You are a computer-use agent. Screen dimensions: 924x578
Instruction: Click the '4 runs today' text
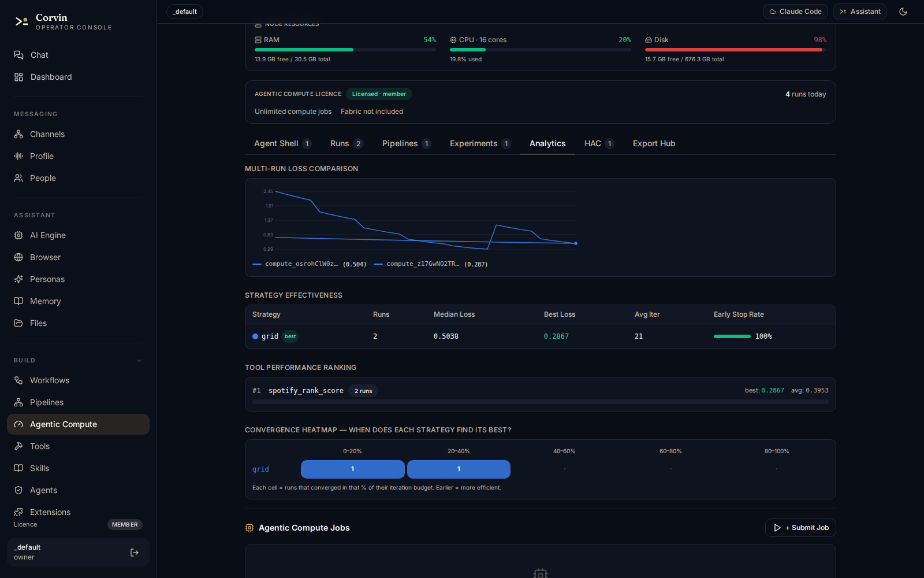pos(806,94)
